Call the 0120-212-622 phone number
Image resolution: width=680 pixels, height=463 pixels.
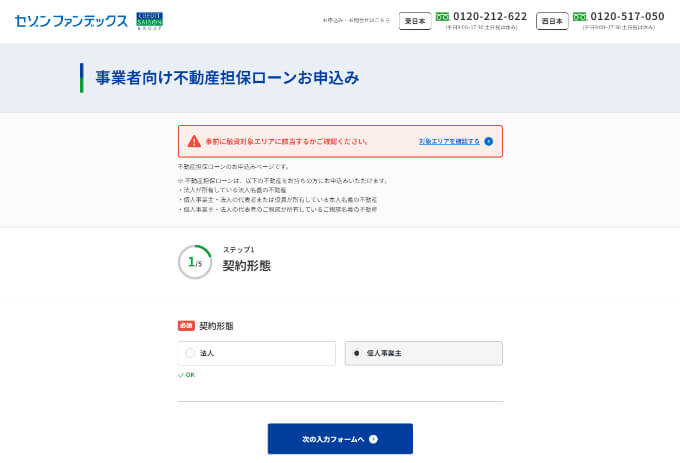pyautogui.click(x=490, y=16)
